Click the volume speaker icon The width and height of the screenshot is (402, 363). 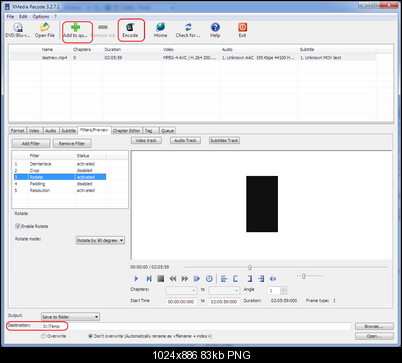(x=273, y=279)
